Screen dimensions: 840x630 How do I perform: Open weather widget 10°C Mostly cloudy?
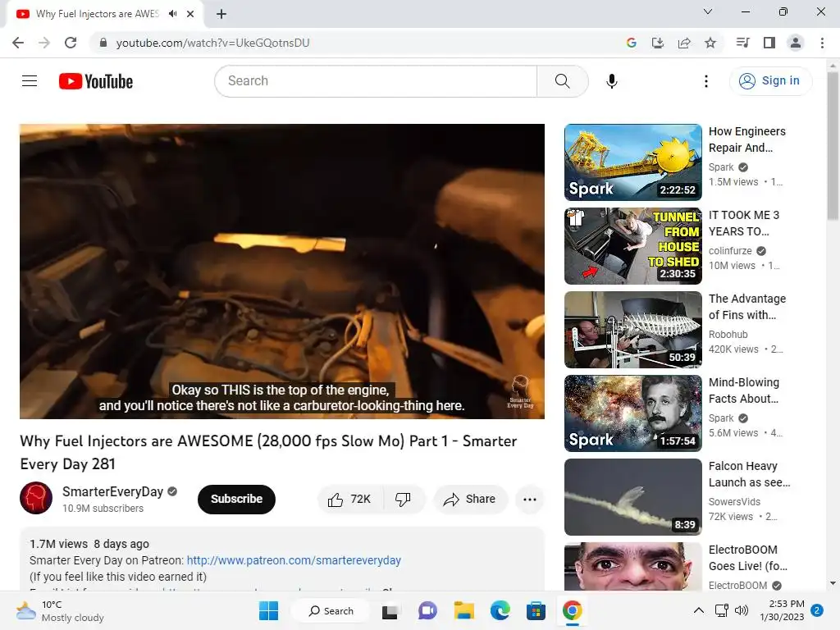click(60, 610)
